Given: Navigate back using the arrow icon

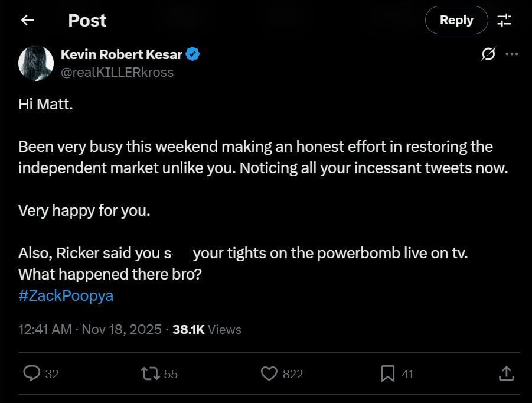Looking at the screenshot, I should [27, 20].
